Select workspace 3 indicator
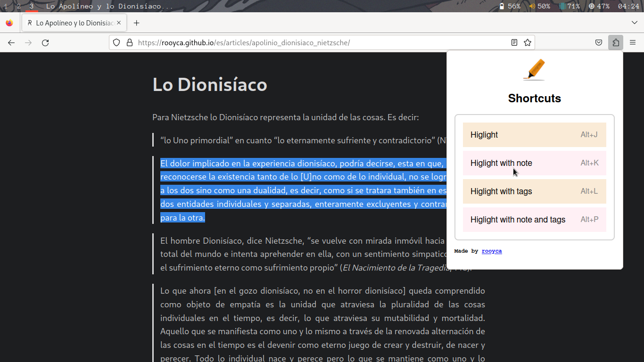Screen dimensions: 644x362 (x=32, y=6)
